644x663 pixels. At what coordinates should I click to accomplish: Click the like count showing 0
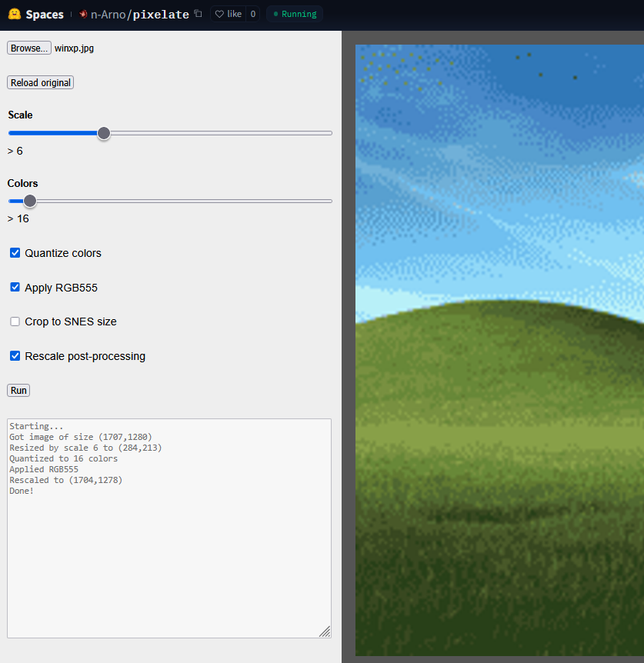pos(253,14)
